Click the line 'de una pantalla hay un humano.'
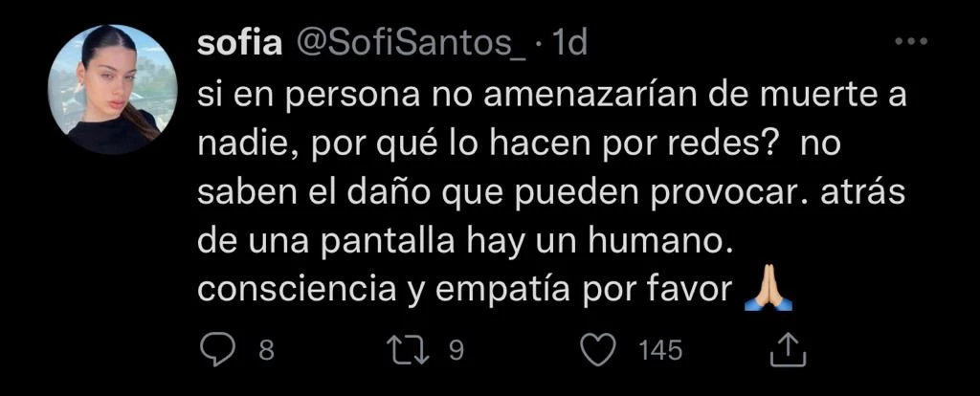Viewport: 980px width, 396px height. coord(464,243)
